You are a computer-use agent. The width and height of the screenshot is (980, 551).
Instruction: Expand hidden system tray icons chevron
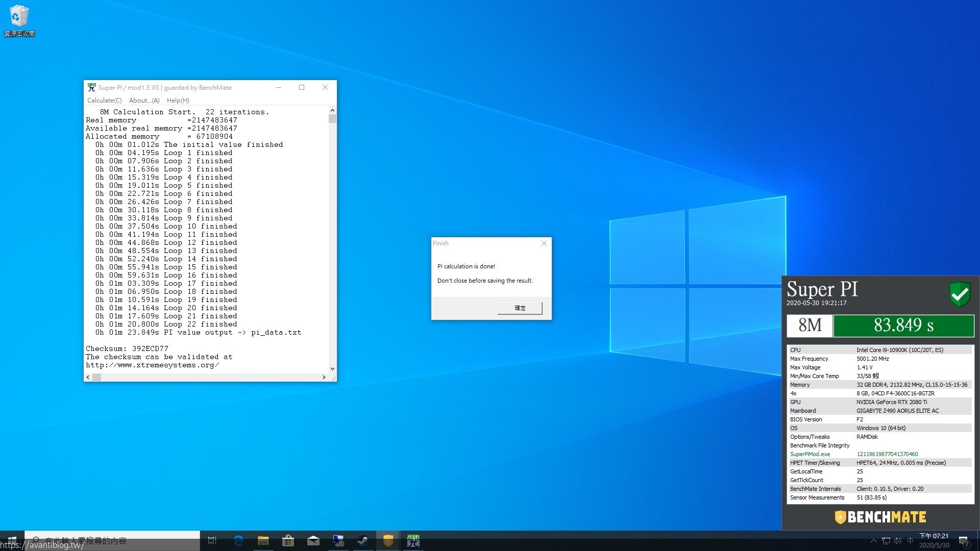[873, 541]
